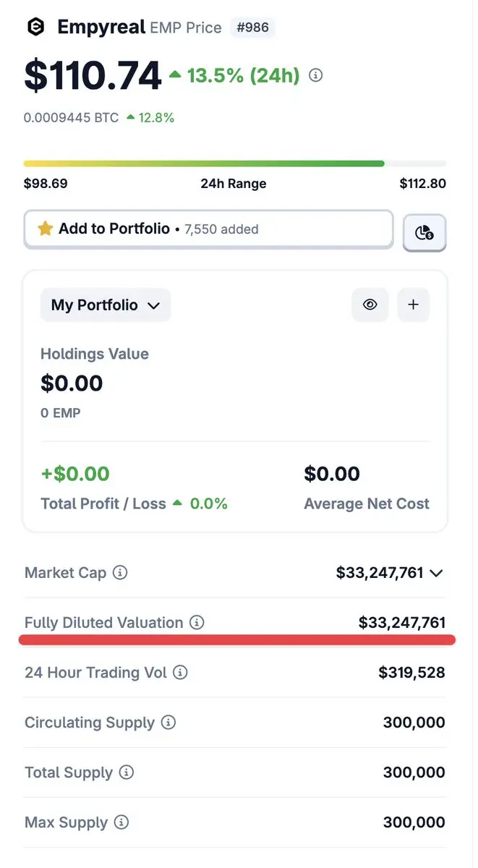Expand the Market Cap value chevron

tap(436, 574)
